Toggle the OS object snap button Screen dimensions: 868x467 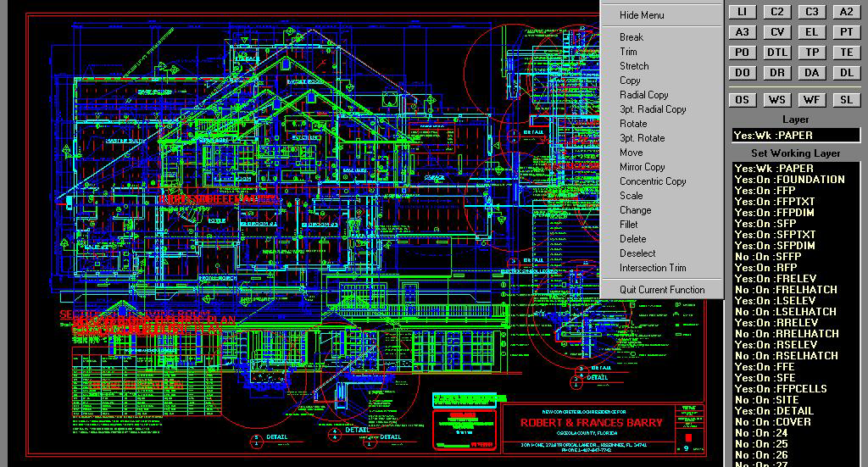point(743,100)
